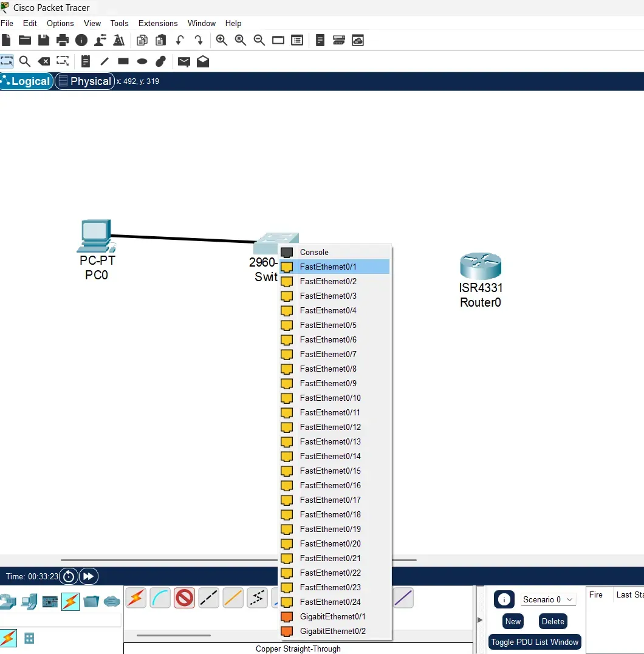Viewport: 644px width, 654px height.
Task: Activate the Resize Shape tool
Action: coord(63,61)
